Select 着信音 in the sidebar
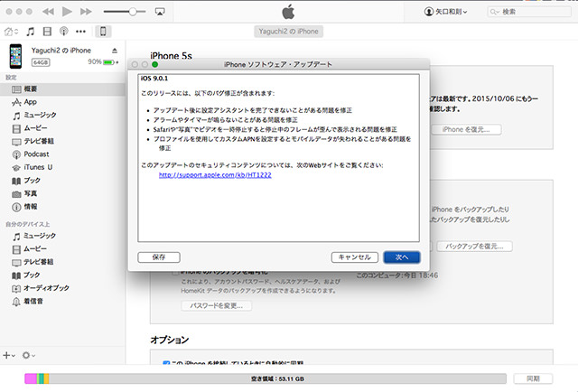The width and height of the screenshot is (578, 392). point(62,302)
